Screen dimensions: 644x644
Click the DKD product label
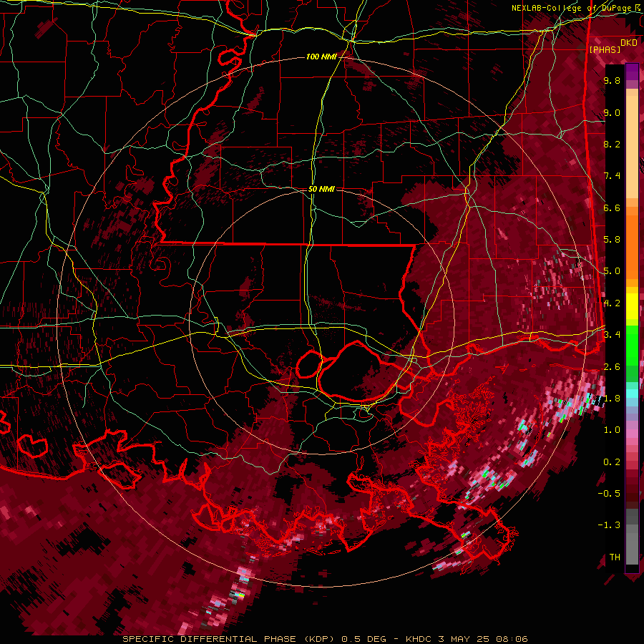[629, 43]
